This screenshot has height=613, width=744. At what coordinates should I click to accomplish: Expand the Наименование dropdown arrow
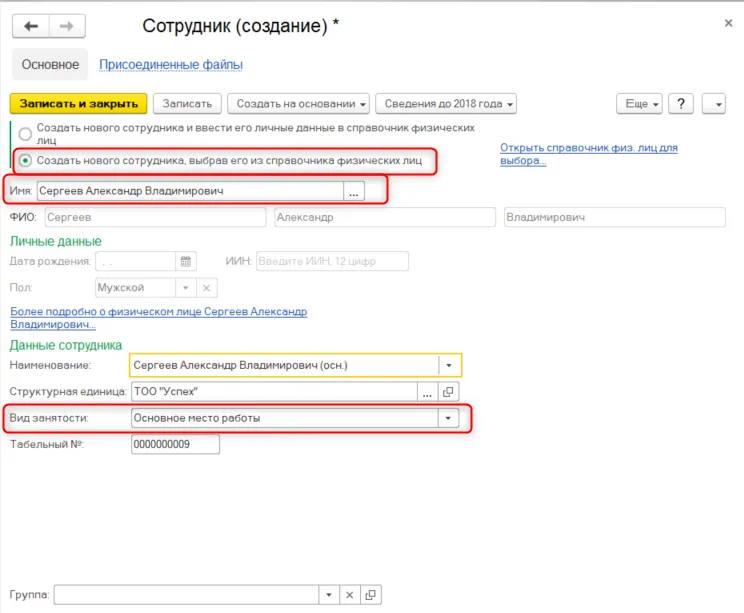click(448, 365)
